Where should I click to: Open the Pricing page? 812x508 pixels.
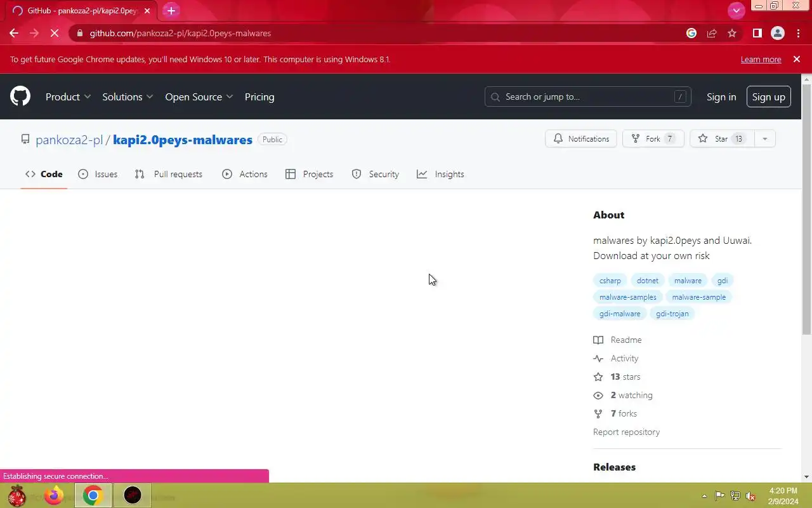(259, 97)
